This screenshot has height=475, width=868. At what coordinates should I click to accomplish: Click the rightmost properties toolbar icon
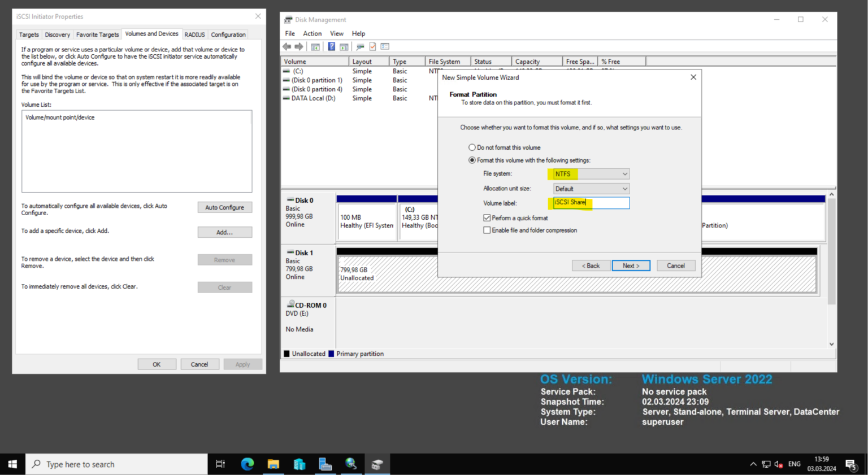click(x=385, y=46)
